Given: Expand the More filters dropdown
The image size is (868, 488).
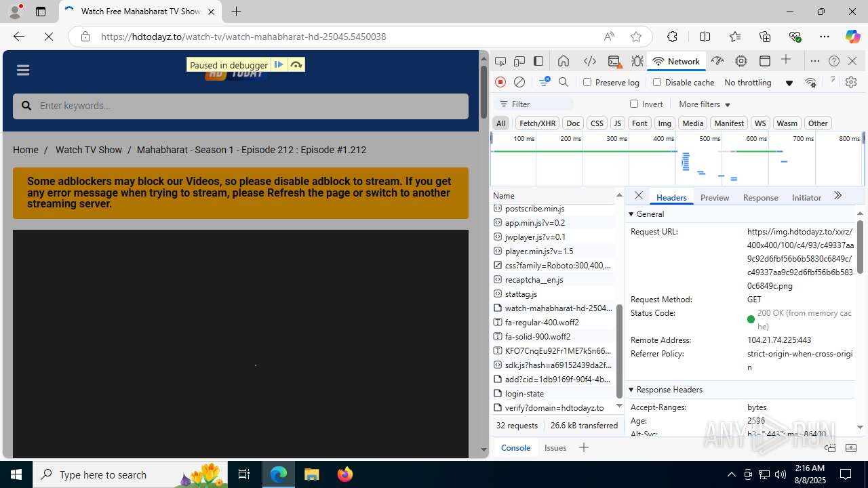Looking at the screenshot, I should click(x=705, y=104).
